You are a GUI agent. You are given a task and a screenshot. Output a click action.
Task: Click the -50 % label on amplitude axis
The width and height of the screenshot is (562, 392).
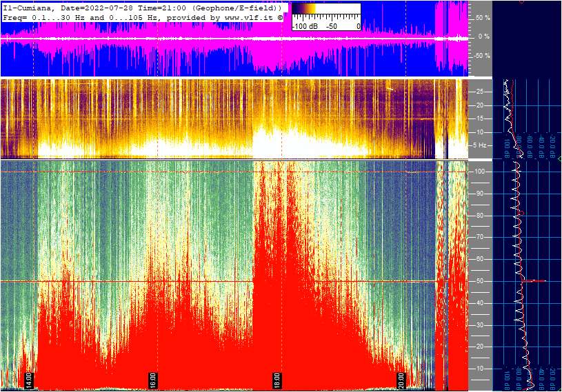[x=481, y=56]
